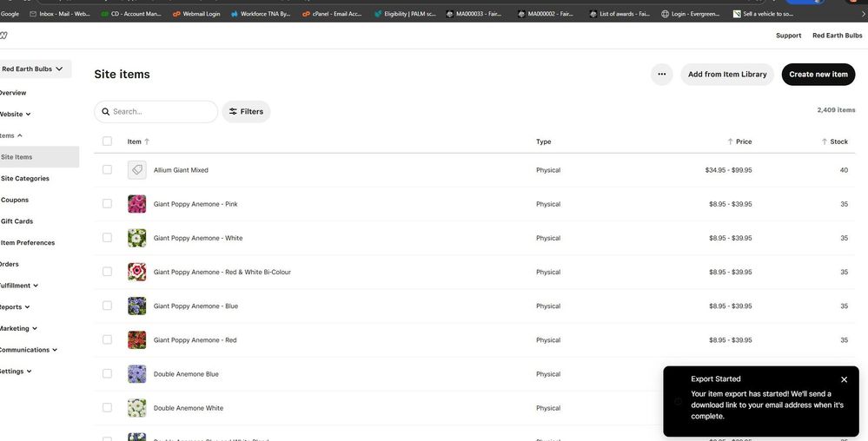Open the three-dots more actions menu
The width and height of the screenshot is (868, 441).
point(661,74)
